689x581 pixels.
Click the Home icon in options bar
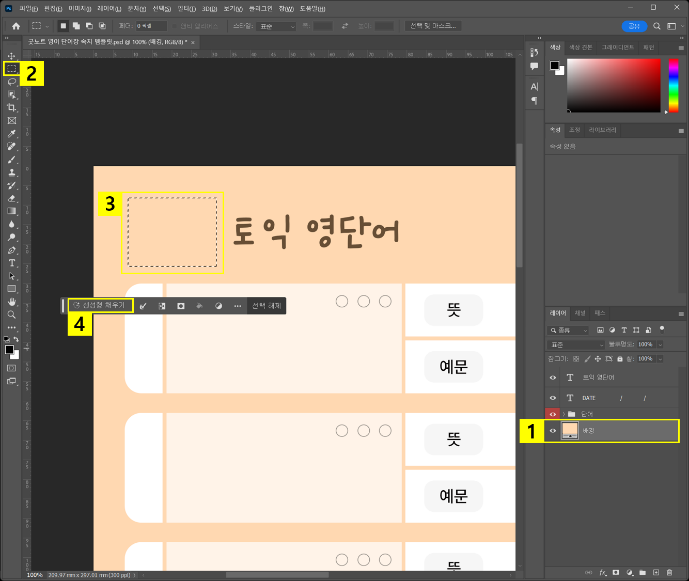(x=16, y=26)
